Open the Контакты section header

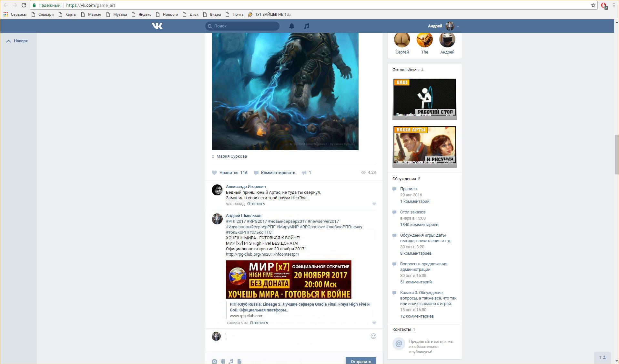pyautogui.click(x=401, y=330)
